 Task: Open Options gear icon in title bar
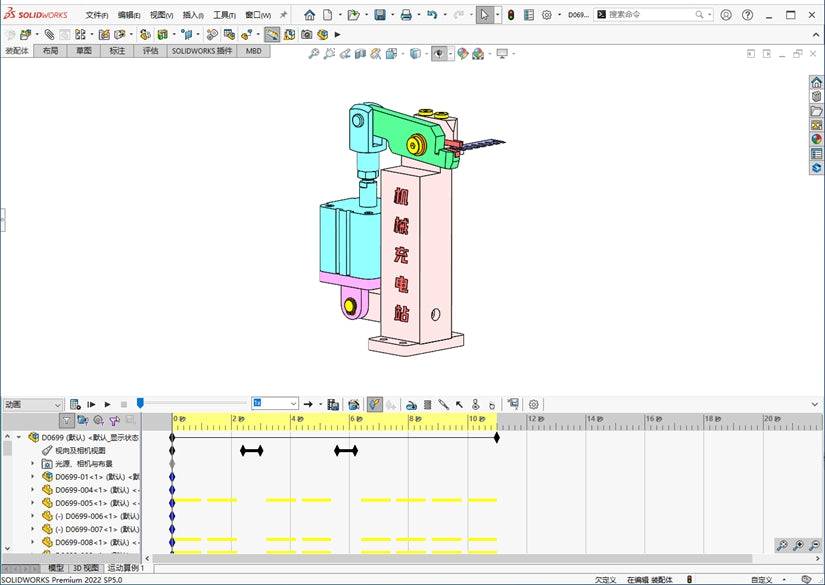coord(547,15)
